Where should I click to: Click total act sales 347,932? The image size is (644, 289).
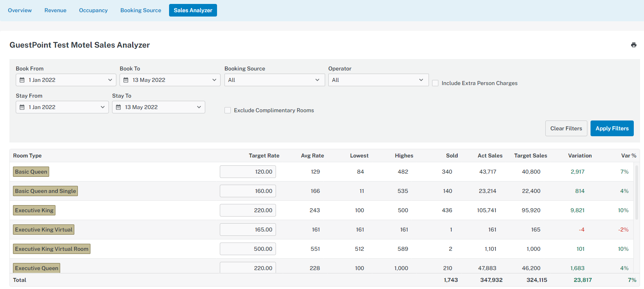(491, 280)
